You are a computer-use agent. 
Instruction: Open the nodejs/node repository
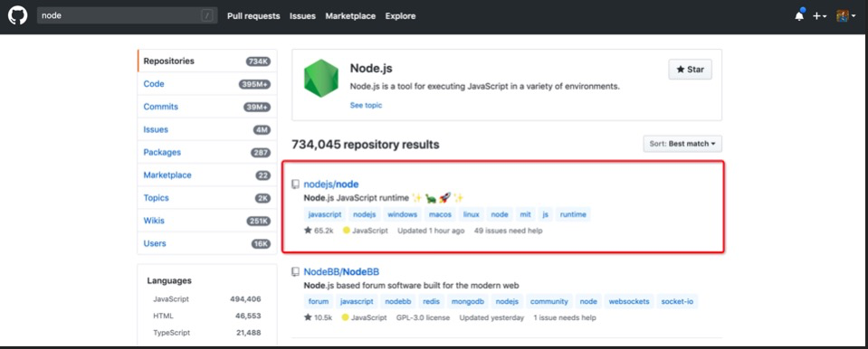[x=331, y=184]
